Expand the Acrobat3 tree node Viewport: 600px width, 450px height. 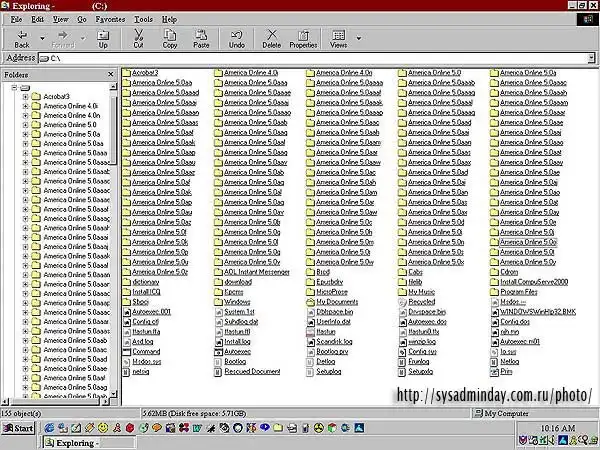[x=24, y=96]
